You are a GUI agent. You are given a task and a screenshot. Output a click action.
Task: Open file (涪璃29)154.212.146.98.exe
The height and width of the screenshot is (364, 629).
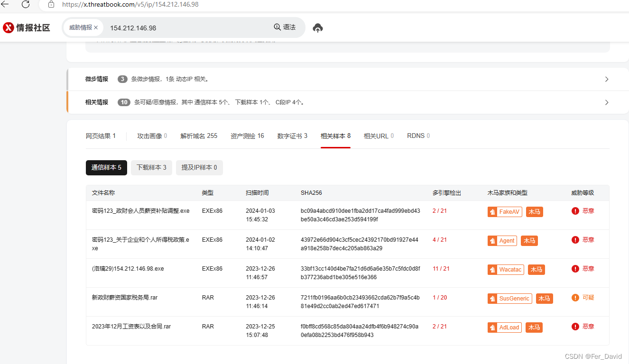click(128, 269)
